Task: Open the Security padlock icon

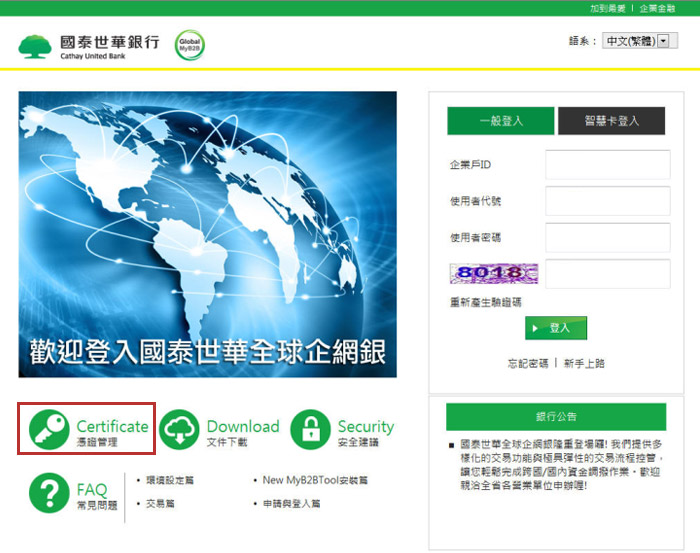Action: click(x=310, y=429)
